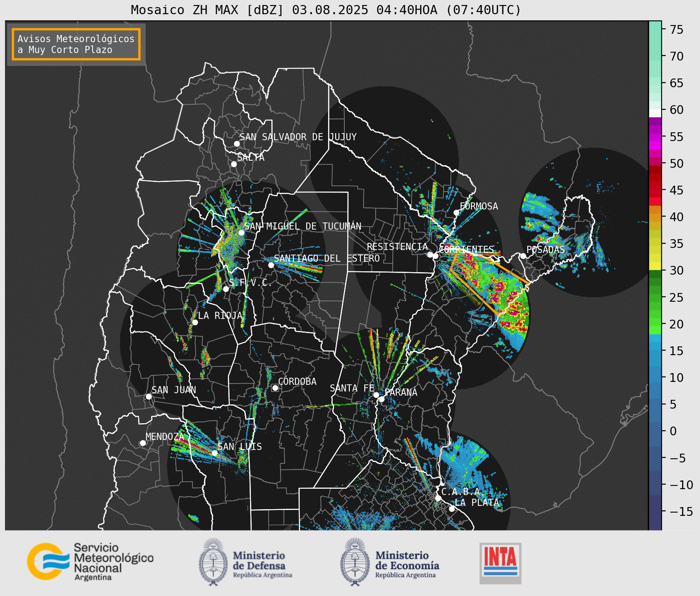The image size is (700, 596).
Task: Select the Salta city marker dot
Action: [234, 164]
